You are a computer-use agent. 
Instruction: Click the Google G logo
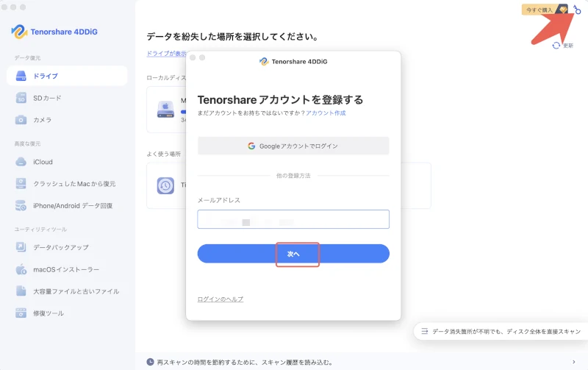point(251,146)
